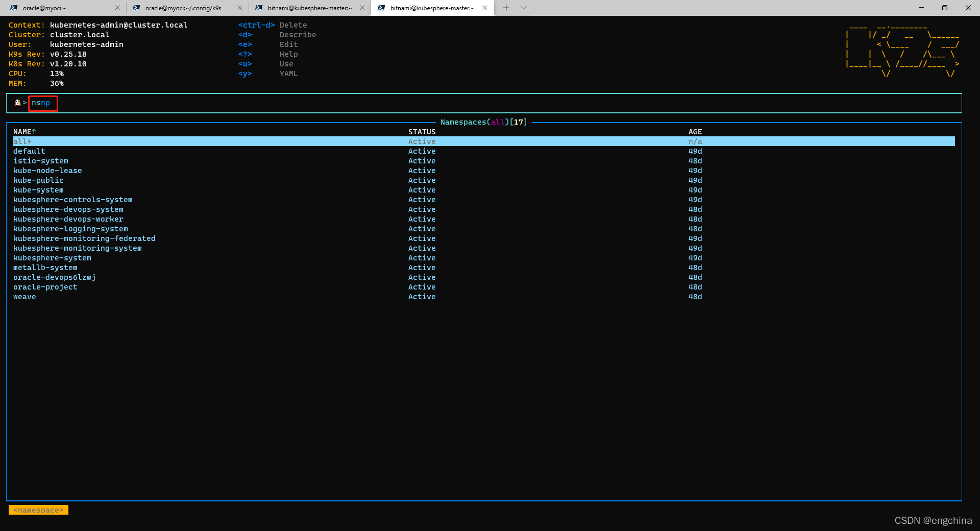Click the <namespace> breadcrumb at bottom
The image size is (980, 531).
tap(38, 510)
